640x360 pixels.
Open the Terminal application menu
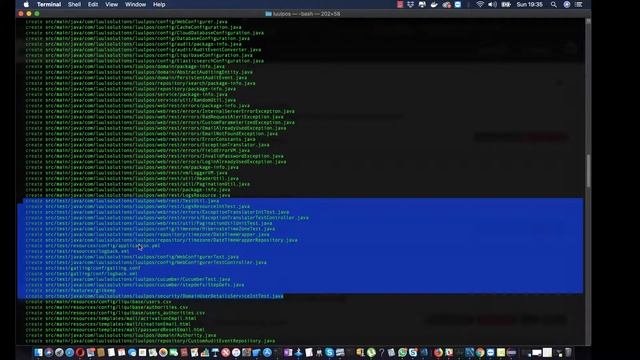point(49,4)
